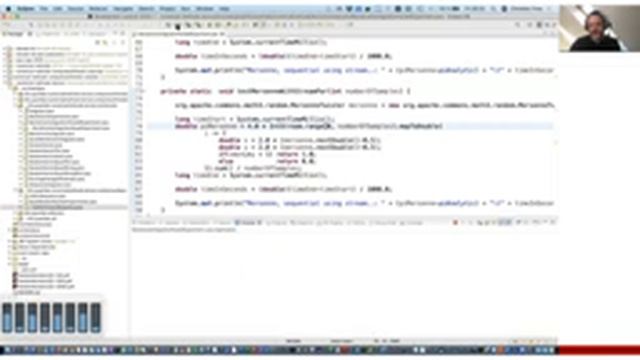Close the open Java editor tab
640x360 pixels.
click(x=222, y=34)
